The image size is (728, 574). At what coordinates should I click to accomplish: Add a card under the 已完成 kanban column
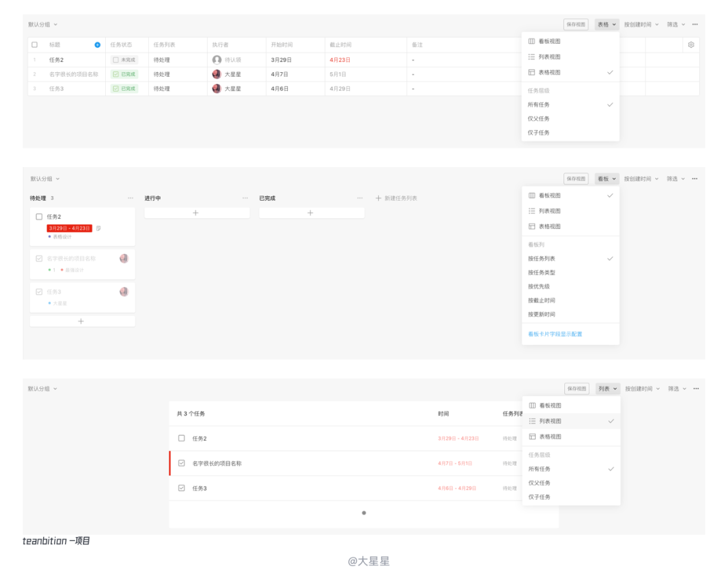pos(311,213)
